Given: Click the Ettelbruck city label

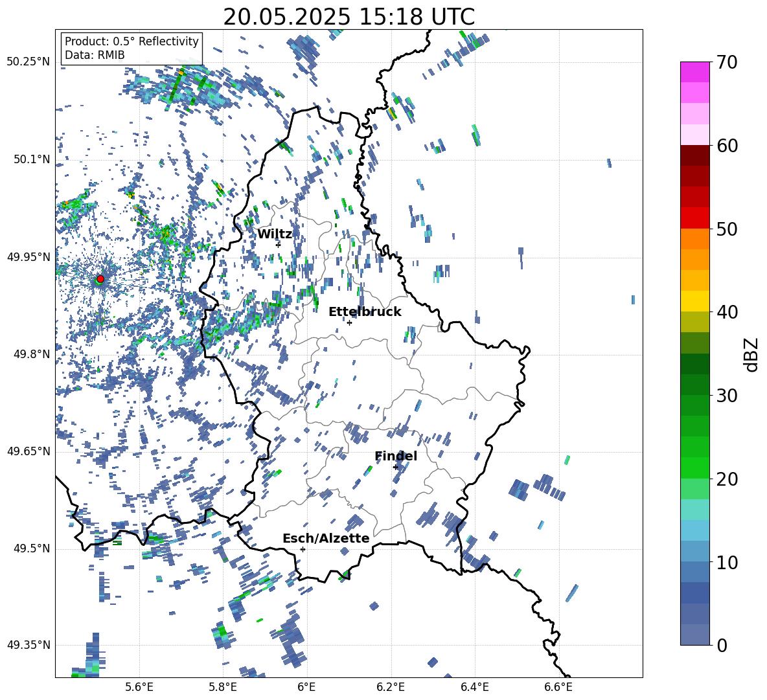Looking at the screenshot, I should click(365, 312).
